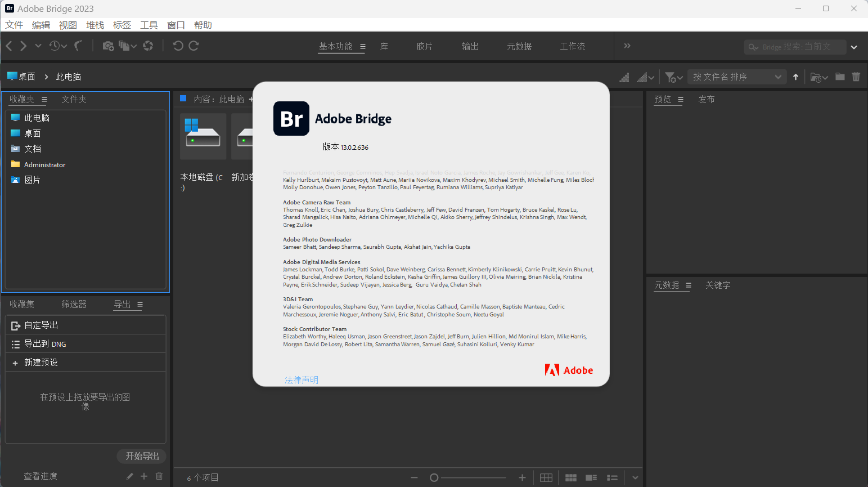Click the edit preset pencil icon
Screen dimensions: 868x487
coord(130,476)
